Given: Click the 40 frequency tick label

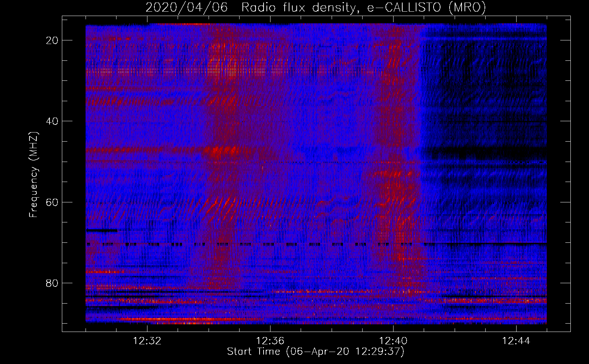Looking at the screenshot, I should point(52,121).
